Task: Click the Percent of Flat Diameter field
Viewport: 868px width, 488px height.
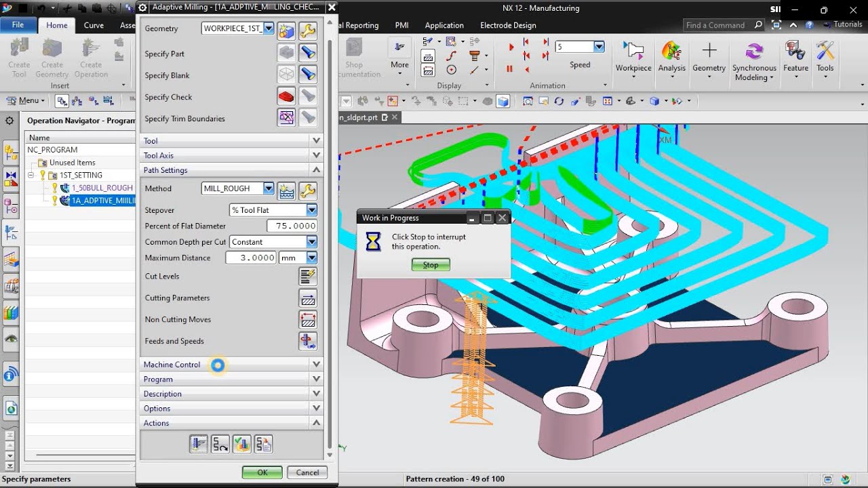Action: point(292,226)
